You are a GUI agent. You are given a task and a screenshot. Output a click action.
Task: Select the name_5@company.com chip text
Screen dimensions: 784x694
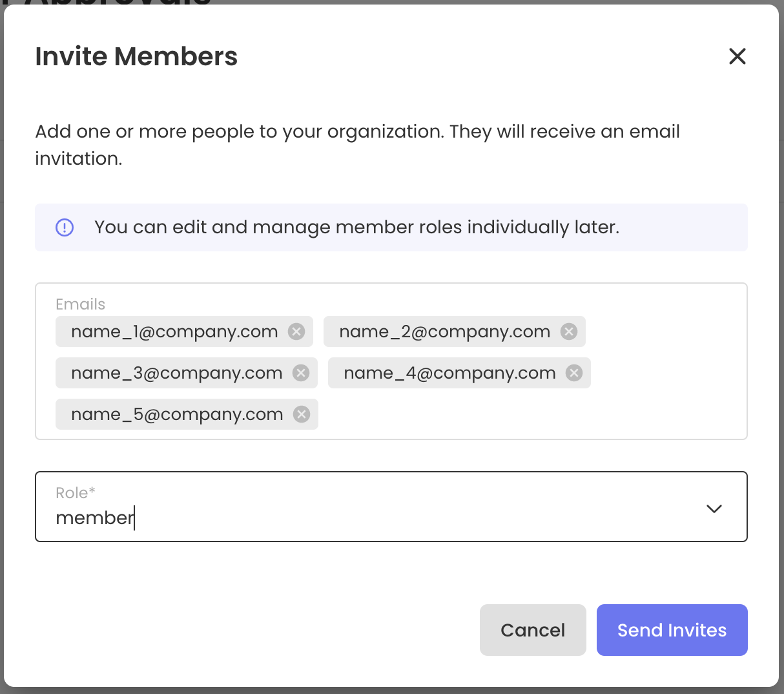click(177, 414)
